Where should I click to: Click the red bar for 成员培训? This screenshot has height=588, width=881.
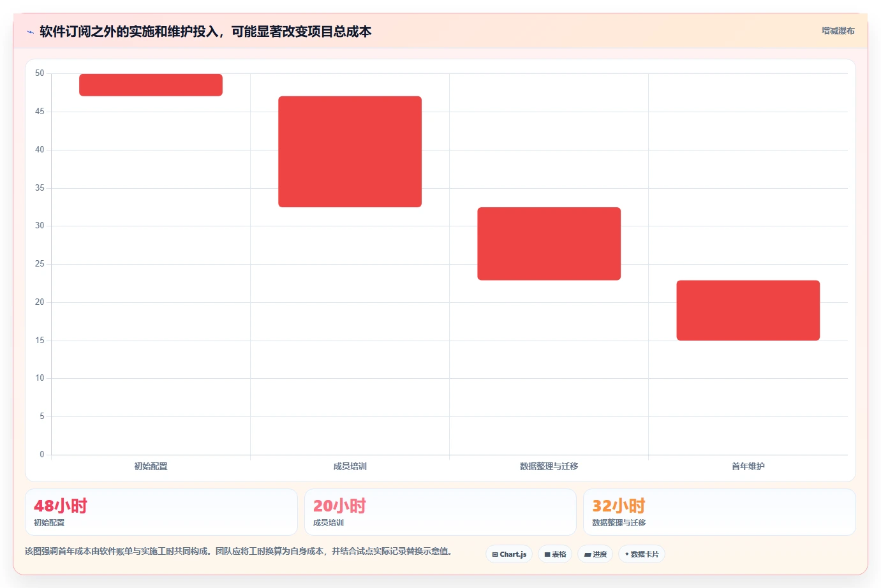coord(350,152)
